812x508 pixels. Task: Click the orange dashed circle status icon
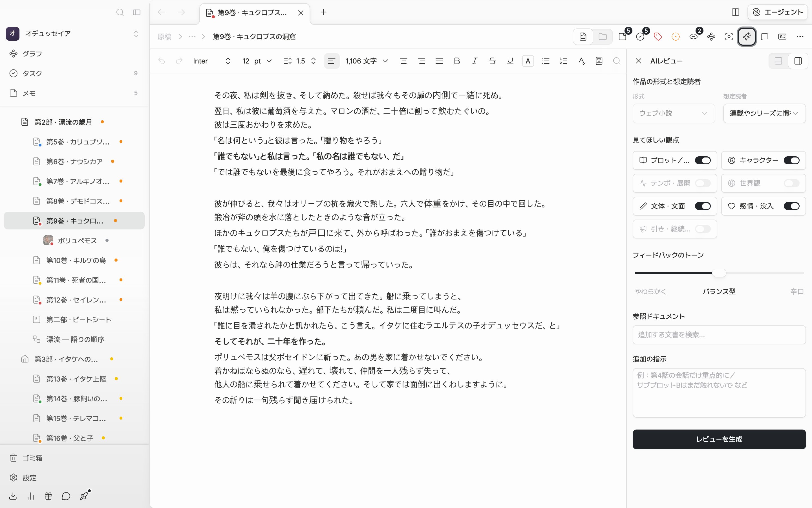coord(676,36)
